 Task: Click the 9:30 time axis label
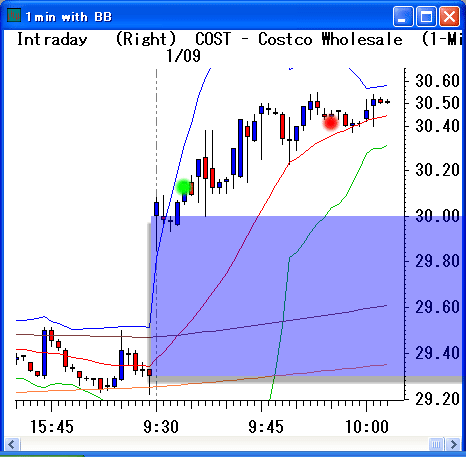click(x=161, y=427)
